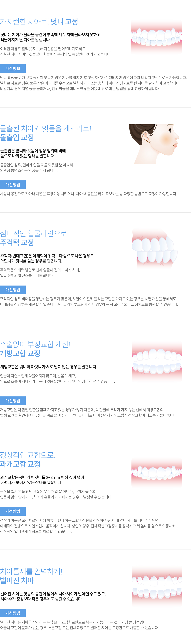
Task: Click the side-profile woman illustration
Action: coord(154,144)
